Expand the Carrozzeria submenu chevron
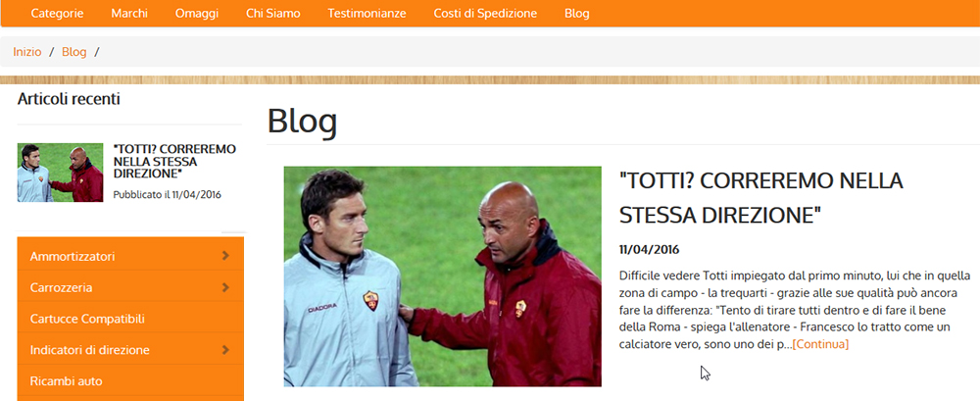Viewport: 980px width, 401px height. tap(225, 288)
